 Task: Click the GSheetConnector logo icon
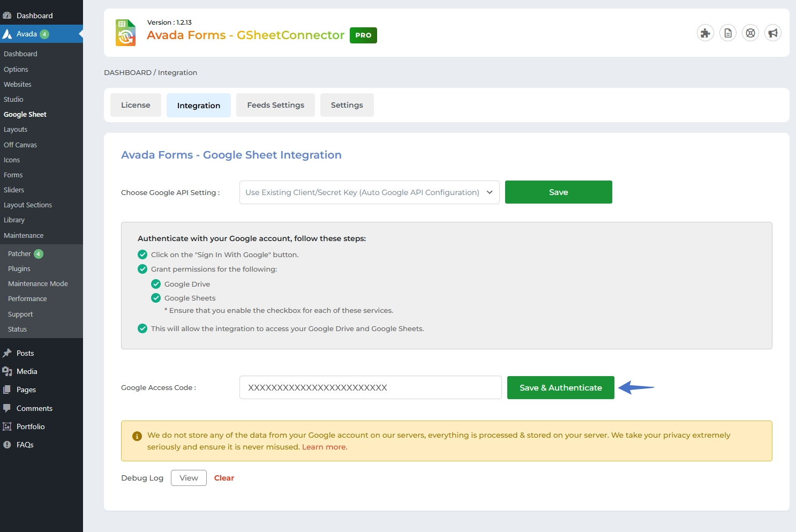coord(126,33)
